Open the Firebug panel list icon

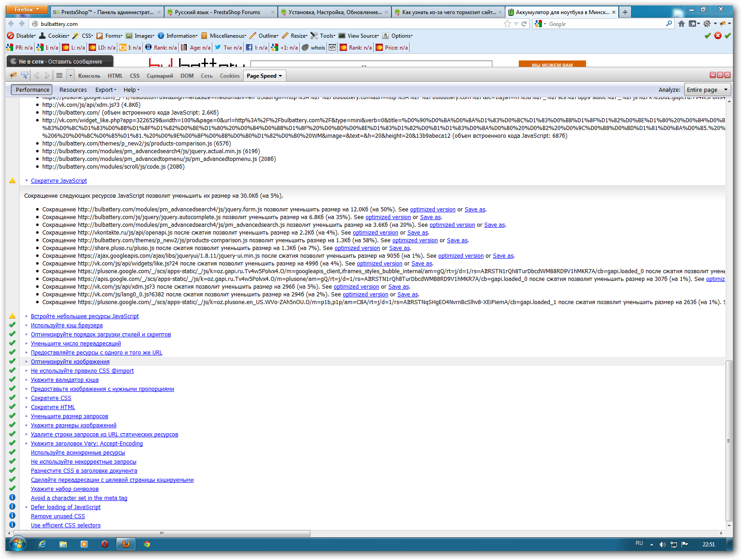click(x=59, y=75)
